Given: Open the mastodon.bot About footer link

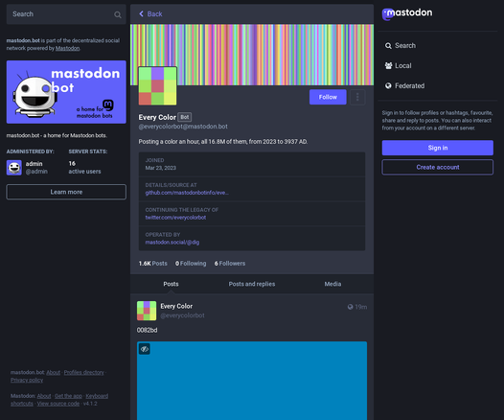Looking at the screenshot, I should click(x=53, y=372).
